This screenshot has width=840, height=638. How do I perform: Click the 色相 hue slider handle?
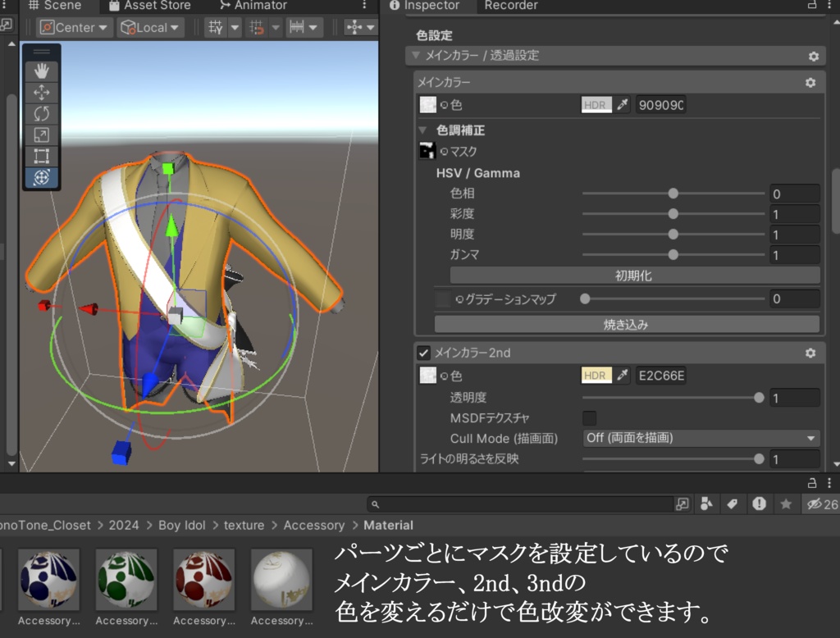coord(673,194)
